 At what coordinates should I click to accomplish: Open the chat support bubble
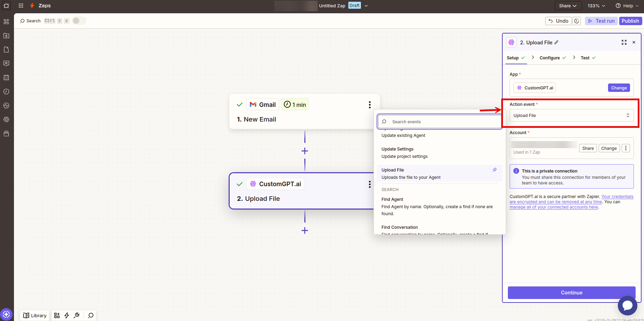(628, 305)
